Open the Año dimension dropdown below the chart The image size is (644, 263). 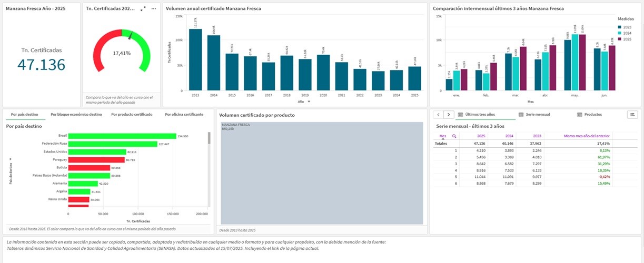(309, 102)
